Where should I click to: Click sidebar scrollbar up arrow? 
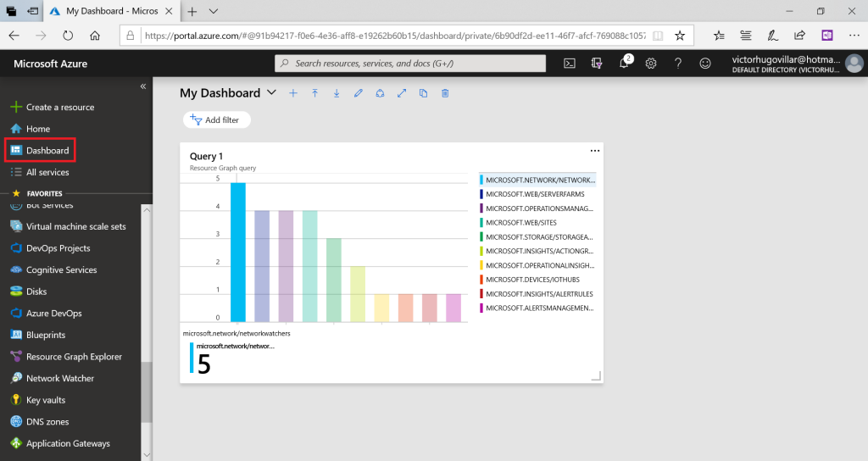(x=146, y=210)
